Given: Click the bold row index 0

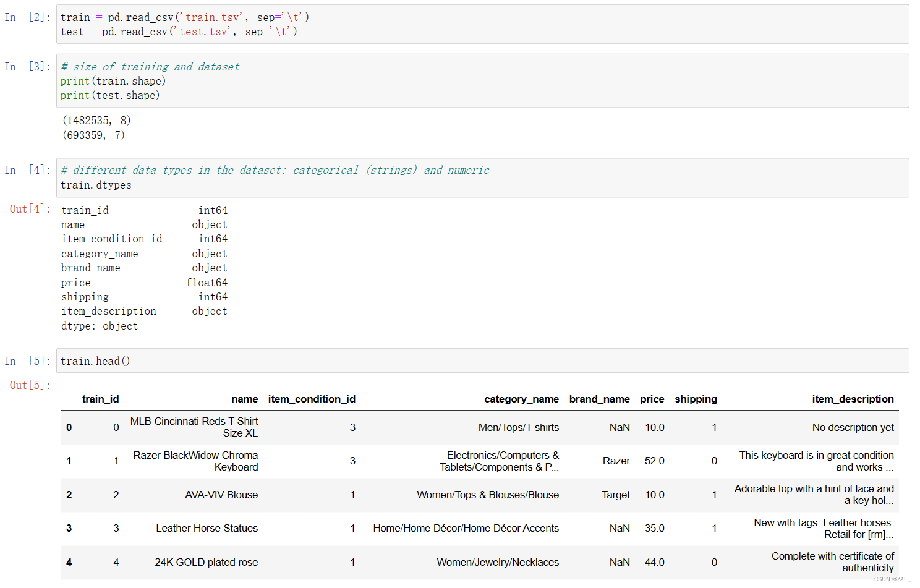Looking at the screenshot, I should pyautogui.click(x=69, y=427).
